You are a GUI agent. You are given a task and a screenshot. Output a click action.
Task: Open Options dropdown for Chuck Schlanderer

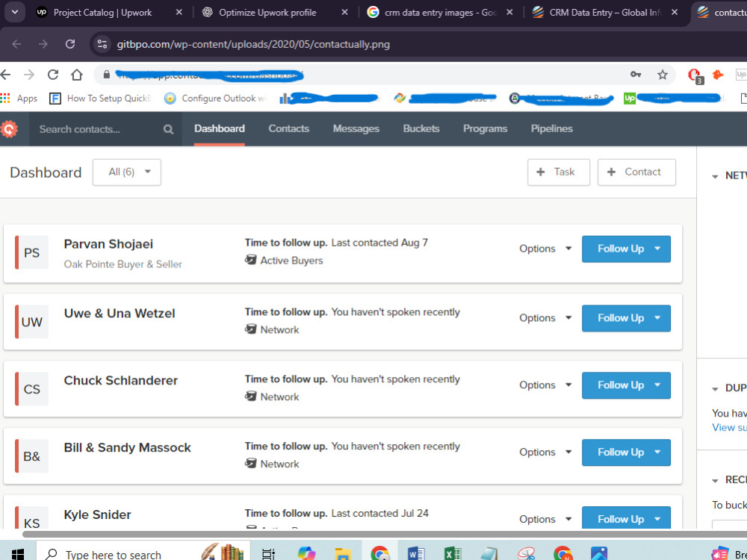[545, 385]
